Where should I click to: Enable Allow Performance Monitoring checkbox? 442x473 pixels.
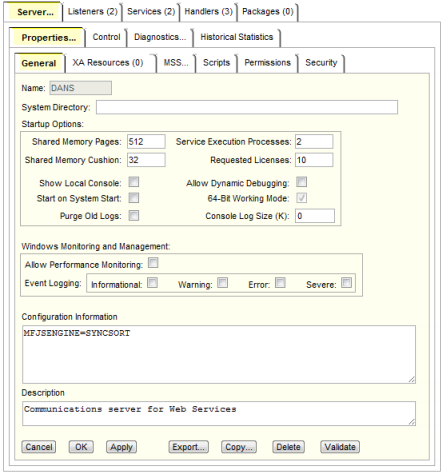coord(153,263)
